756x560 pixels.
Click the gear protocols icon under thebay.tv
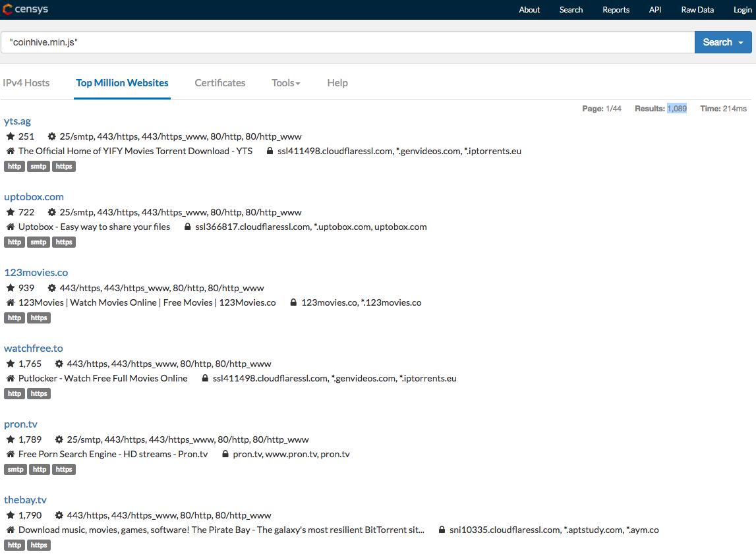point(59,515)
